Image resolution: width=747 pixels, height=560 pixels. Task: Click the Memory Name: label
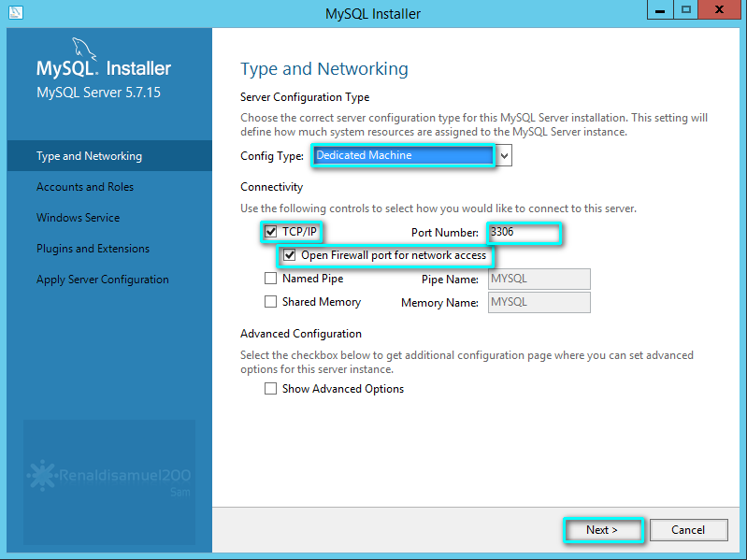pos(439,303)
